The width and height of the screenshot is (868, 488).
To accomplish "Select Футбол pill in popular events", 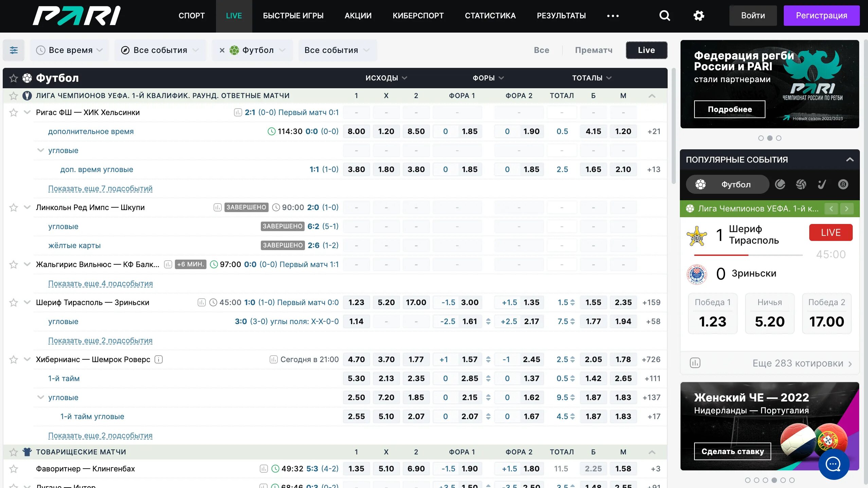I will pyautogui.click(x=727, y=184).
